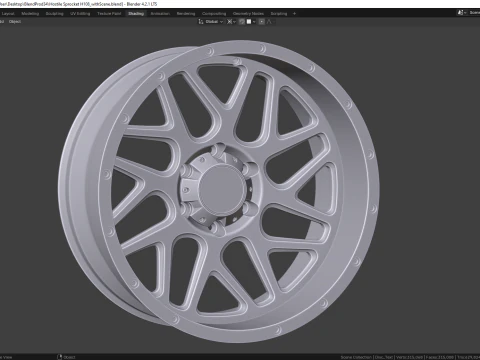Open the Animation workspace tab
The image size is (480, 360).
tap(160, 14)
